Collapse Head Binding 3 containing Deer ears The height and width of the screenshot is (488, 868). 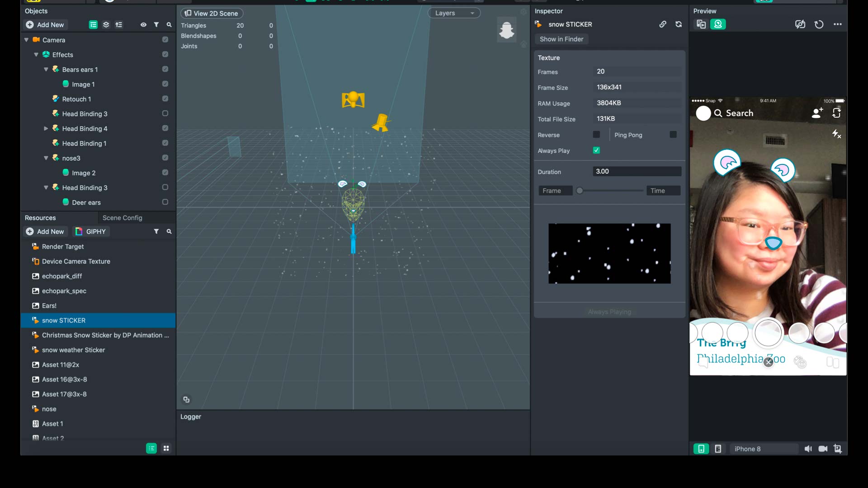[46, 188]
